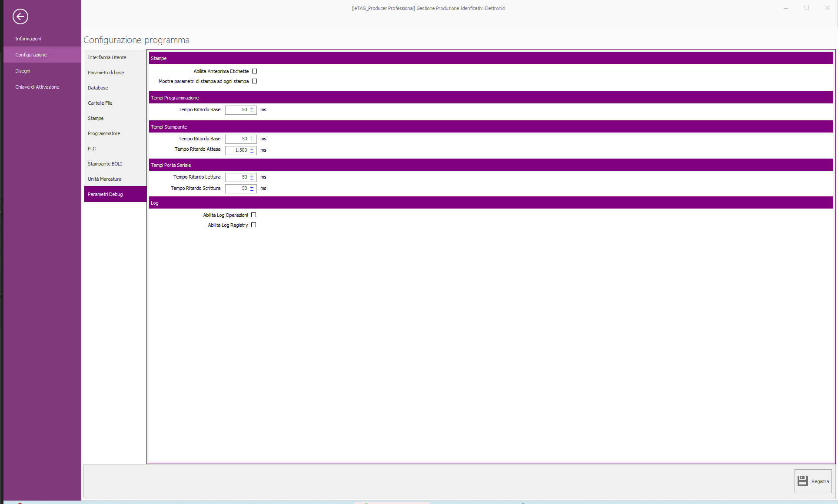This screenshot has height=504, width=838.
Task: Enable Abilita Log Operazioni checkbox
Action: pos(254,215)
